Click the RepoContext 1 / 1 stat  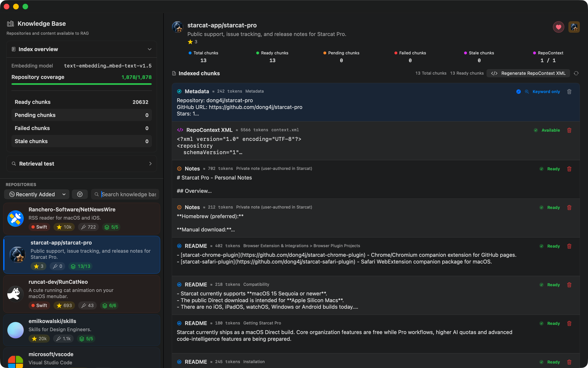click(548, 57)
